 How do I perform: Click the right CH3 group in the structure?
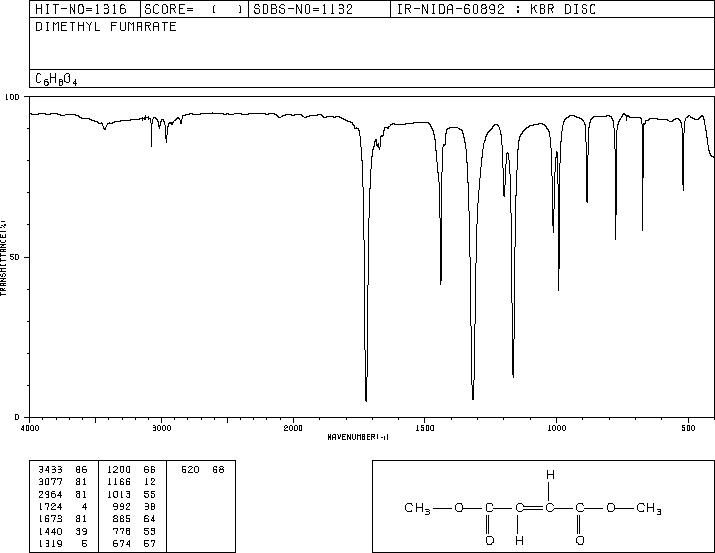click(x=649, y=508)
